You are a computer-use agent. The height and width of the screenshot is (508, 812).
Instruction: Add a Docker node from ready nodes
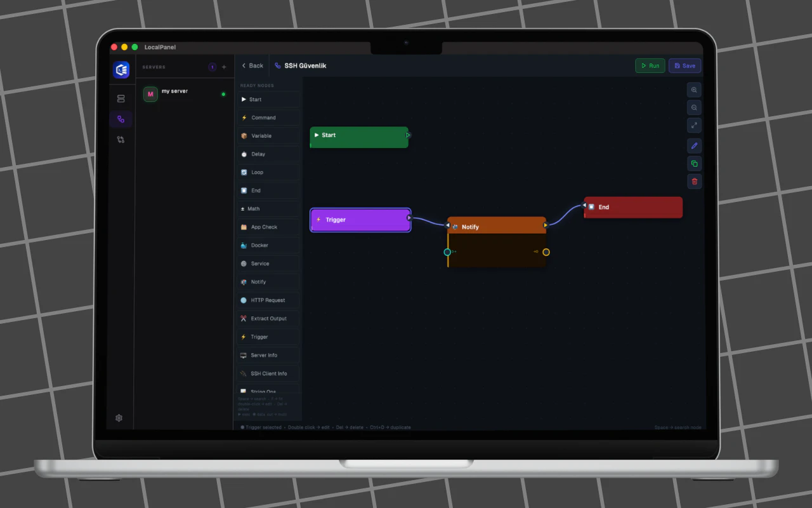click(x=269, y=246)
